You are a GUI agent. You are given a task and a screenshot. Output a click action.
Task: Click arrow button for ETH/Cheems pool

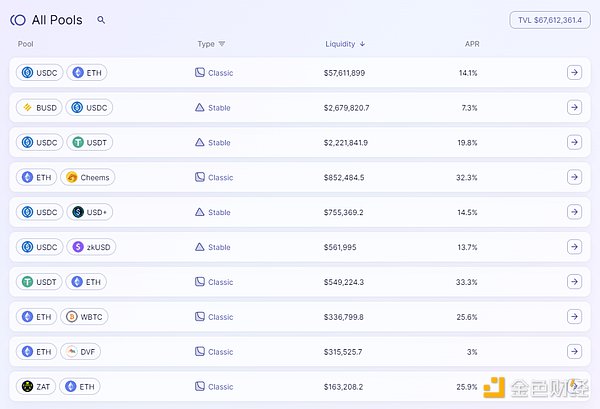pyautogui.click(x=574, y=177)
